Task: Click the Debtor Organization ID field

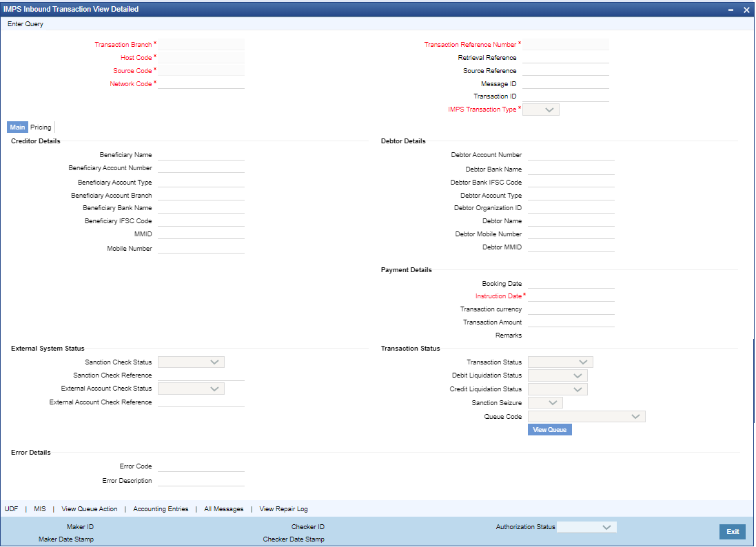Action: pyautogui.click(x=571, y=208)
